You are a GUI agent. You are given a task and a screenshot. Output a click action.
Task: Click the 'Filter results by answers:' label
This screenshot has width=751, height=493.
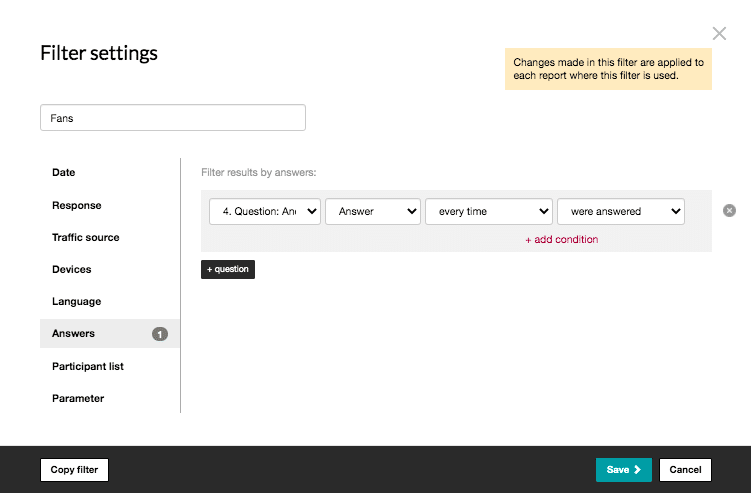(259, 172)
